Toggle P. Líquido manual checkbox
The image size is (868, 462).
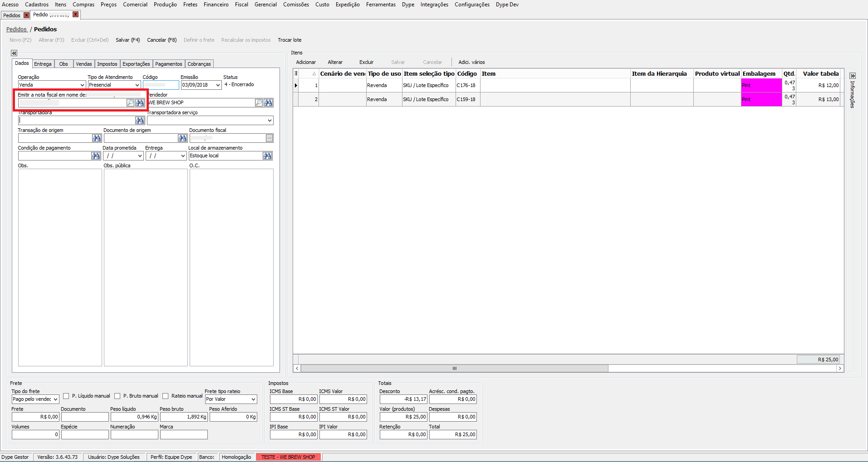[x=66, y=396]
